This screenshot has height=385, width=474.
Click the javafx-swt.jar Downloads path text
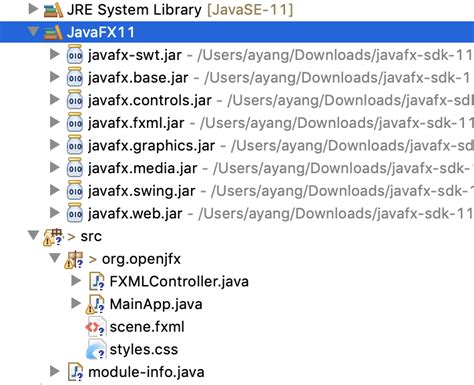[335, 55]
